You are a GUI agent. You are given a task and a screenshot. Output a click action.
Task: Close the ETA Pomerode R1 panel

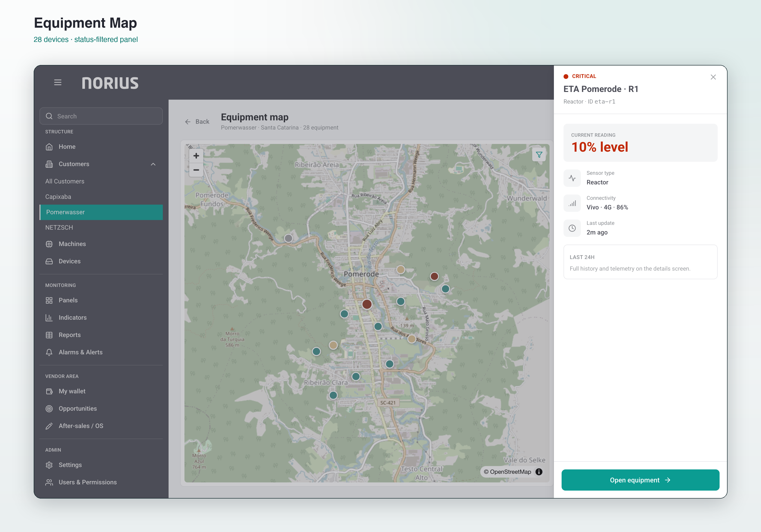pyautogui.click(x=713, y=77)
